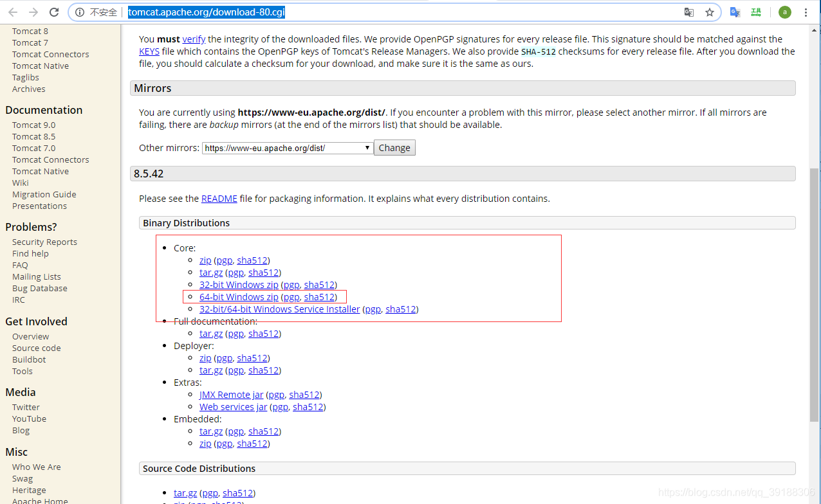
Task: Open Bug Database
Action: (40, 288)
